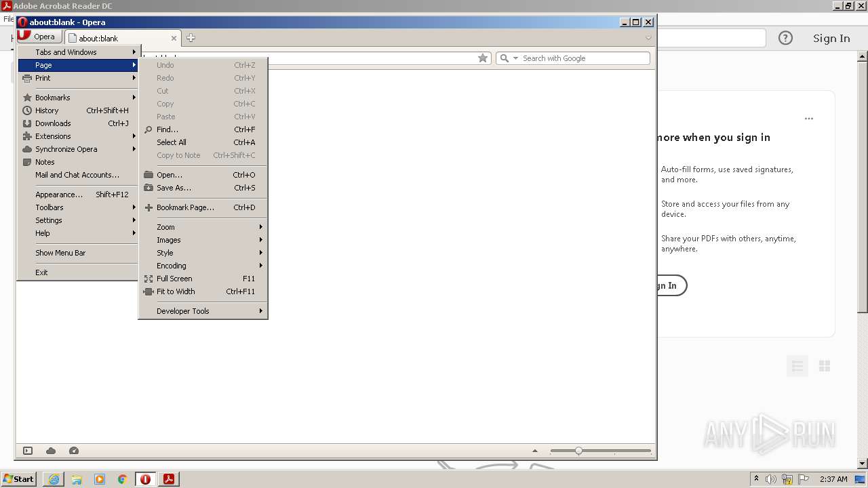Screen dimensions: 868x488
Task: Click Opera Link cloud status icon
Action: 51,451
